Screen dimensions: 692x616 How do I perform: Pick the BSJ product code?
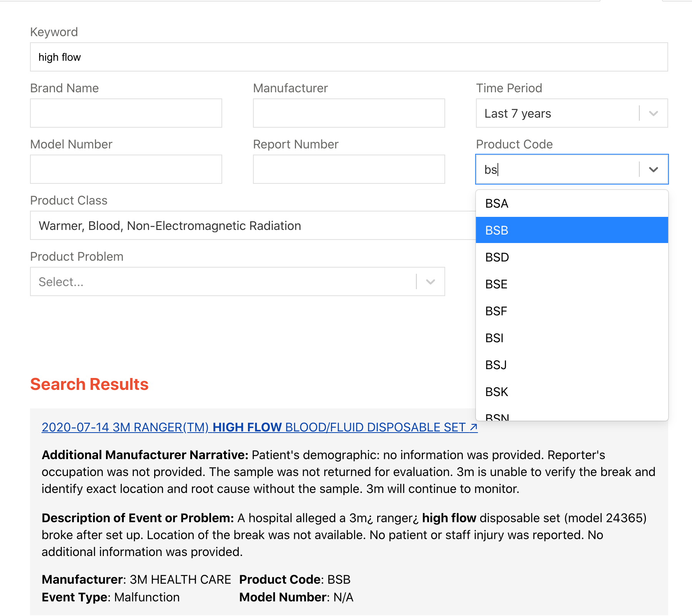click(571, 365)
